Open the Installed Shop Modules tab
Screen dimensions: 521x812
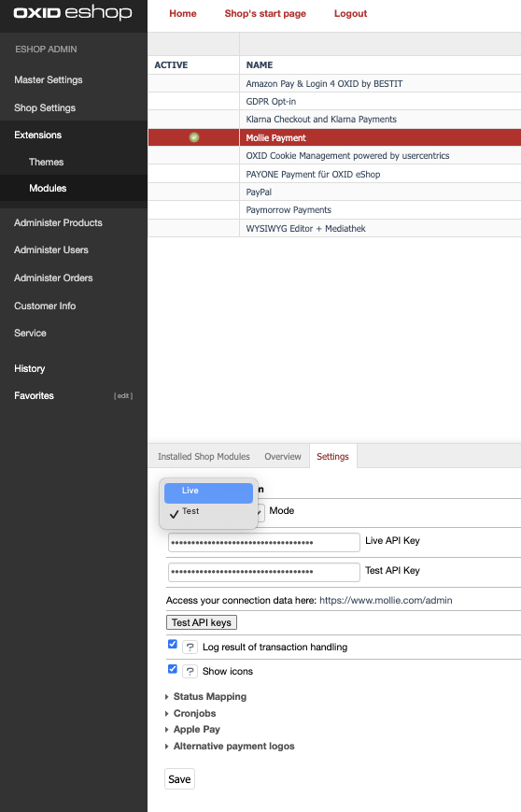[x=204, y=456]
